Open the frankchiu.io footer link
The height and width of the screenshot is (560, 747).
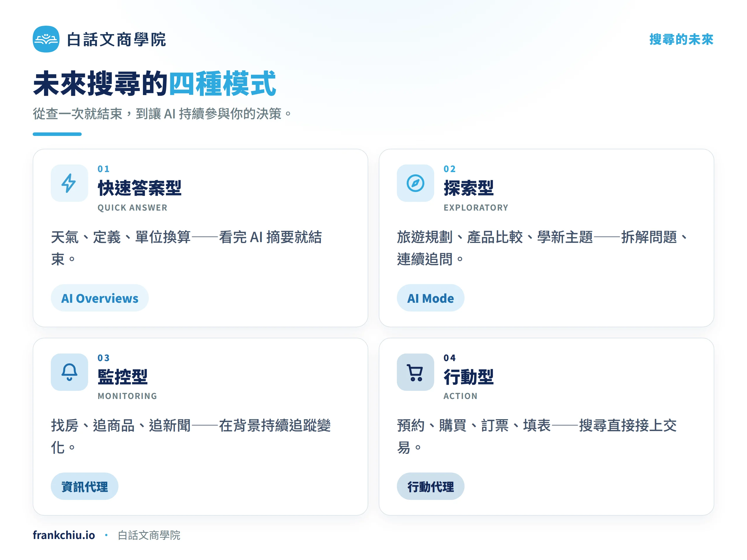[x=64, y=535]
